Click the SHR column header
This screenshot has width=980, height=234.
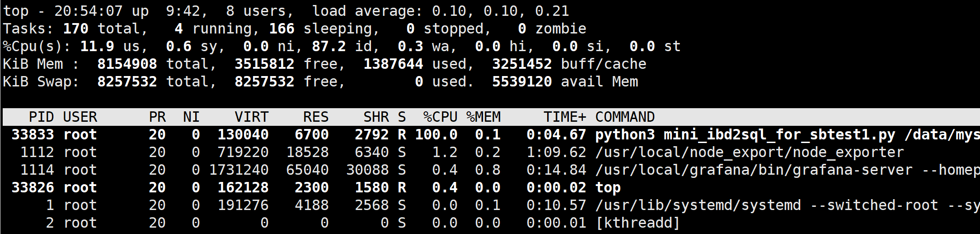pos(376,117)
